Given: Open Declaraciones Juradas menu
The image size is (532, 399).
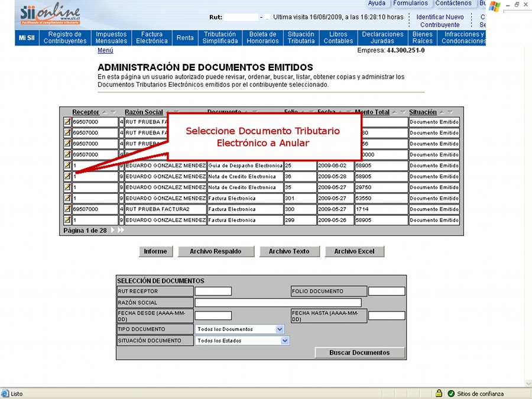Looking at the screenshot, I should point(382,38).
